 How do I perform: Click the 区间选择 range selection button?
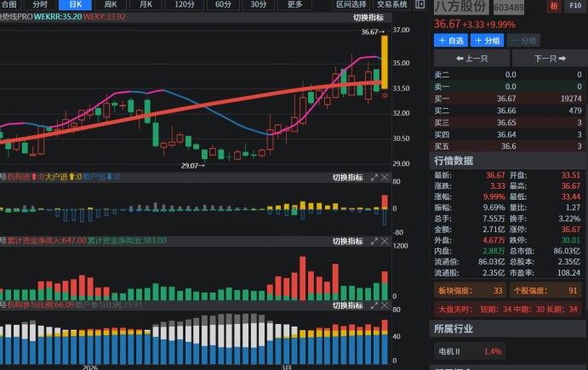[351, 4]
